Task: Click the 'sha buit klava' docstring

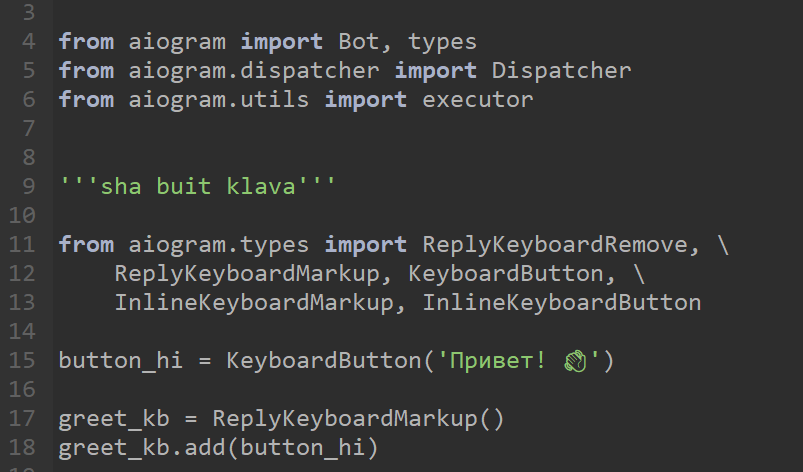Action: tap(198, 186)
